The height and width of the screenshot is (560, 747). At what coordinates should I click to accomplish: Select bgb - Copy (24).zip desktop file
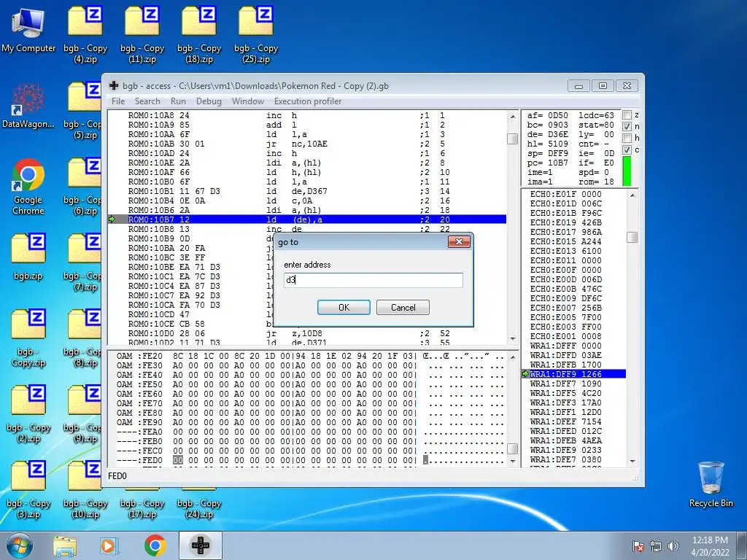tap(199, 502)
